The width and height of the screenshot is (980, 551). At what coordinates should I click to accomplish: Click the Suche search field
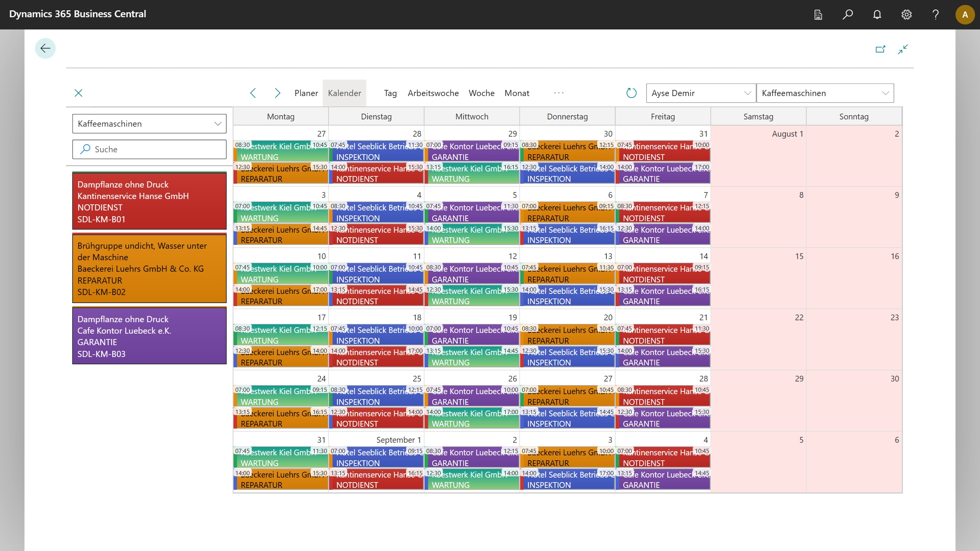[149, 149]
